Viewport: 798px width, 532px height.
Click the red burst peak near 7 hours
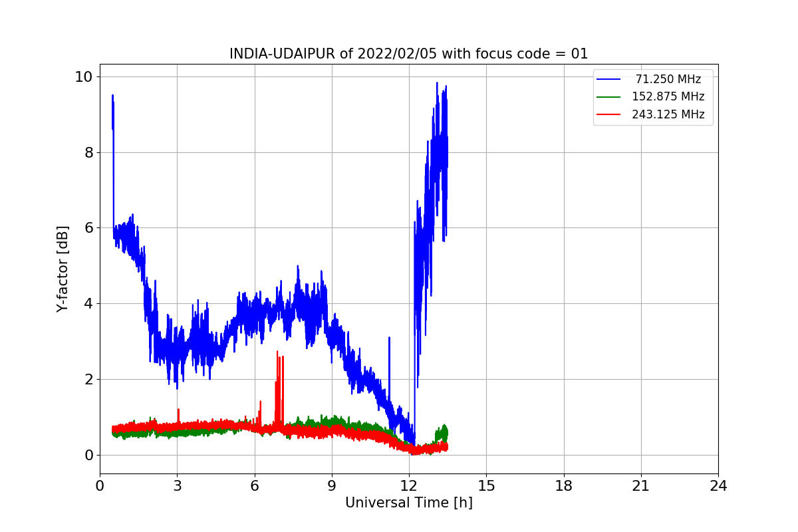pos(277,352)
